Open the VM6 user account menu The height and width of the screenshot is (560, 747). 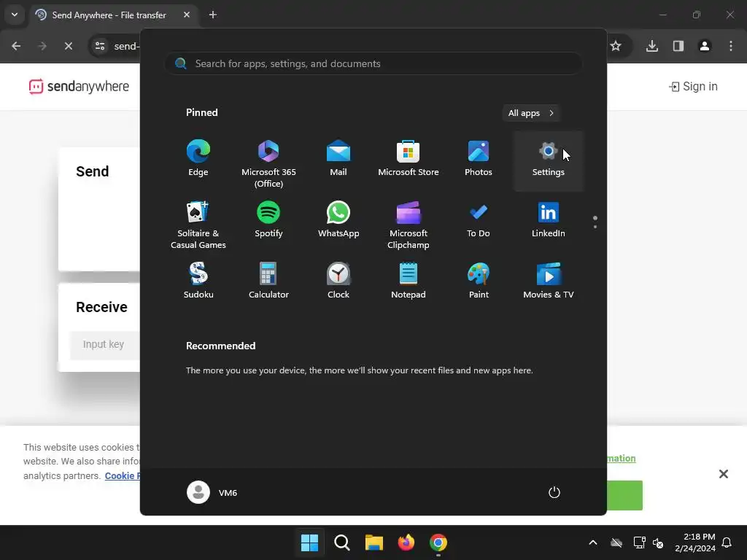tap(212, 492)
